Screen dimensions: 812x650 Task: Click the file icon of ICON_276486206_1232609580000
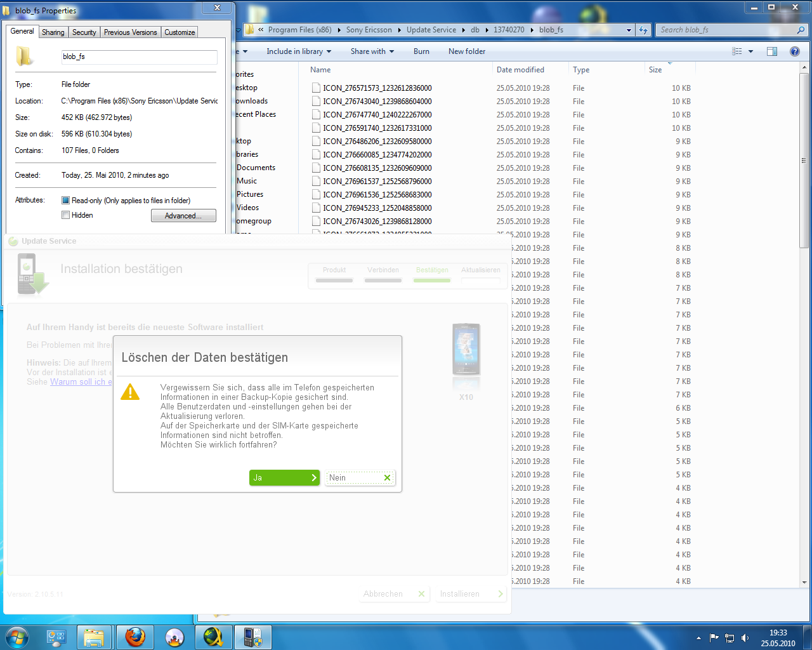[x=316, y=142]
